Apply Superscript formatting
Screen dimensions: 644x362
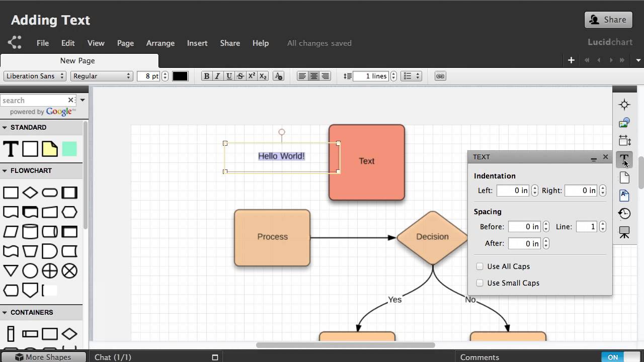coord(252,76)
